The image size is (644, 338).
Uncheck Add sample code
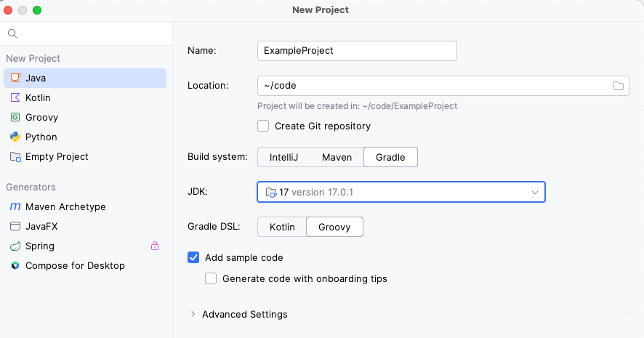point(193,257)
